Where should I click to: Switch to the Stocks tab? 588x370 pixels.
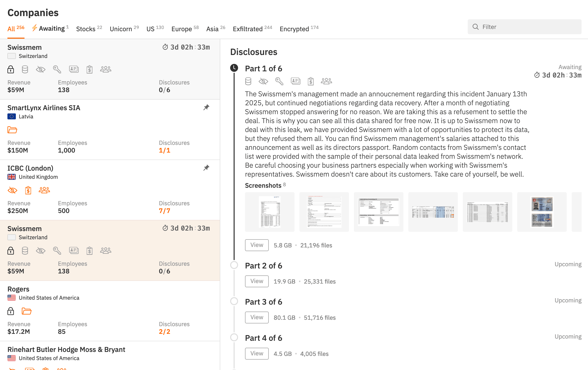89,28
